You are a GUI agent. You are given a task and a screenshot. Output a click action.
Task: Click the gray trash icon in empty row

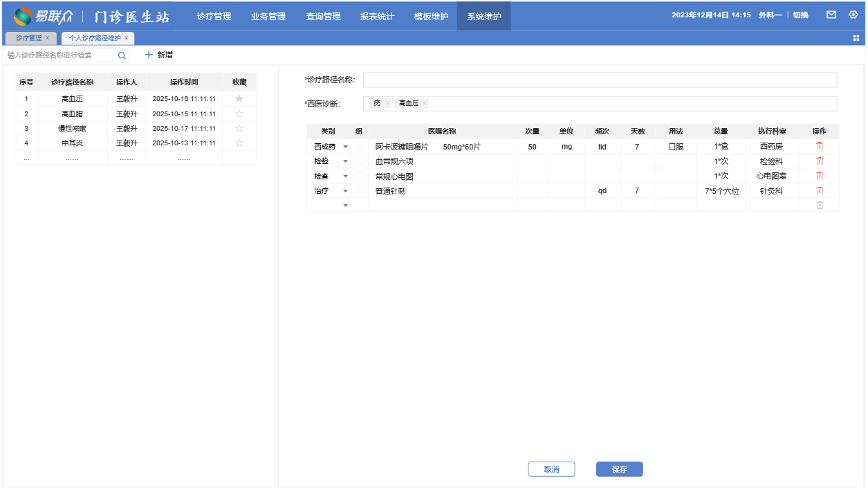tap(820, 205)
